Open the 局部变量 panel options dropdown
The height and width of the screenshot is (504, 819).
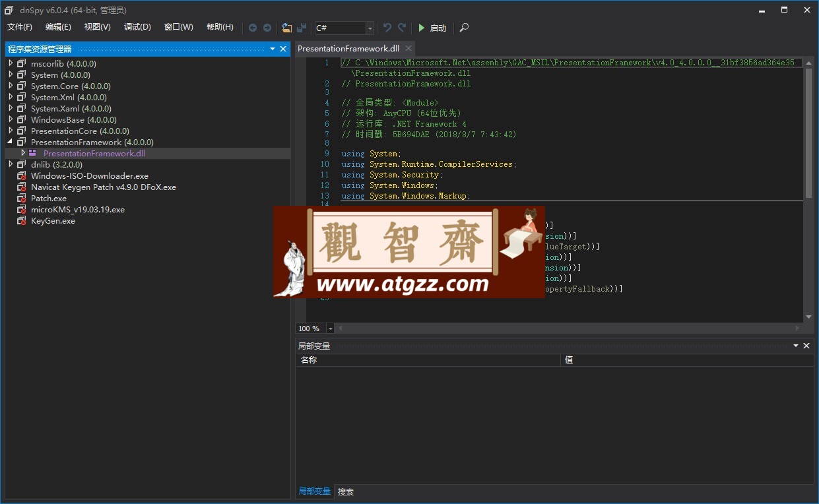click(796, 346)
